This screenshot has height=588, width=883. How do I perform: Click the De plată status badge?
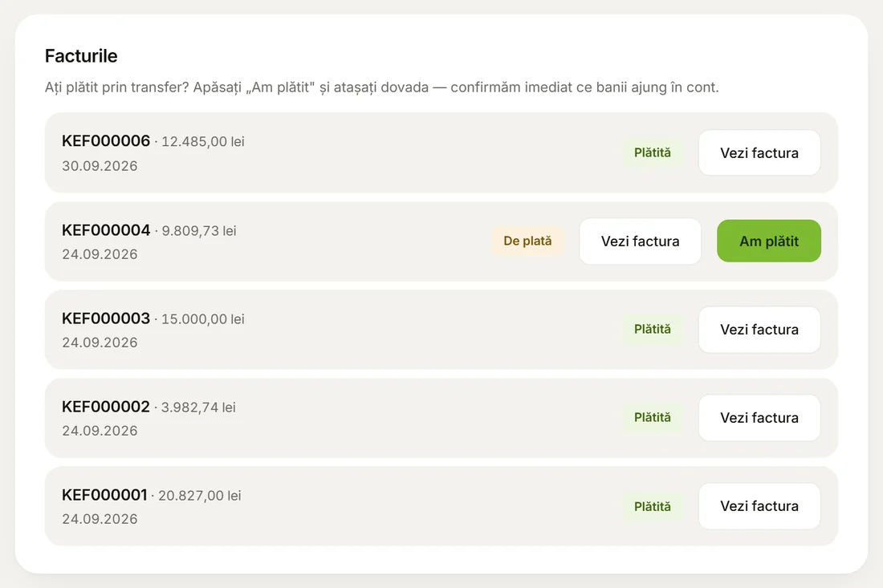527,241
